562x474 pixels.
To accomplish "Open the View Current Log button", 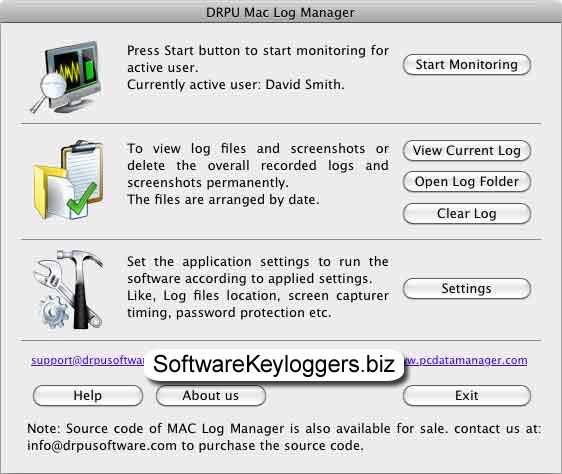I will tap(466, 151).
